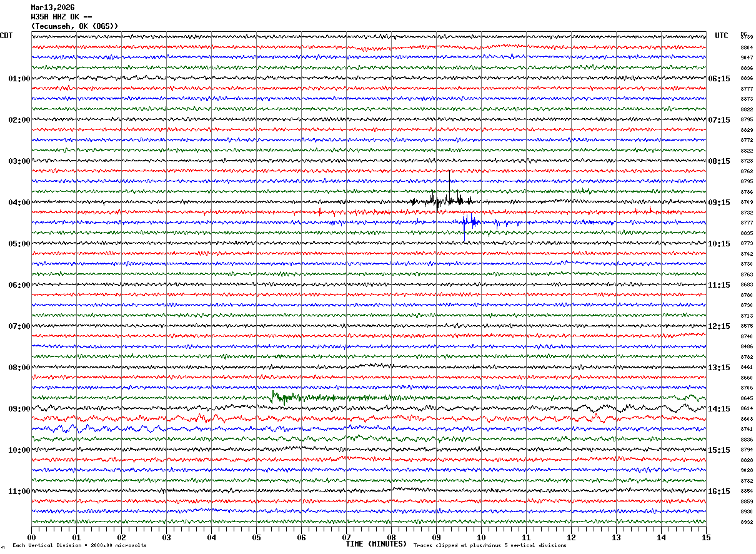Click minute 05 on the time axis
Viewport: 756px width, 554px height.
click(256, 537)
